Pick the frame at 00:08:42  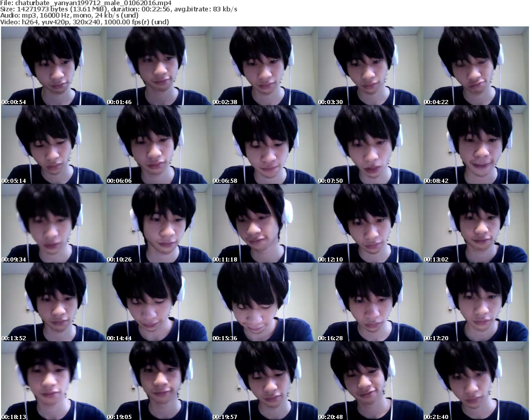tap(476, 144)
